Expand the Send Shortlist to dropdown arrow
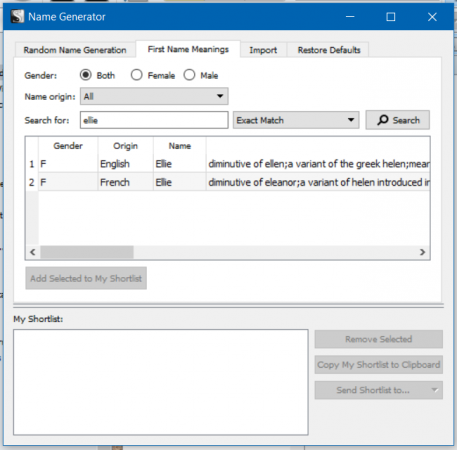The image size is (457, 450). tap(435, 390)
